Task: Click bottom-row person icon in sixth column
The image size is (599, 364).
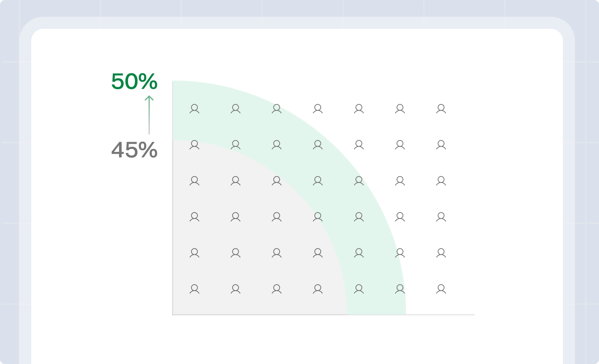Action: pyautogui.click(x=400, y=289)
